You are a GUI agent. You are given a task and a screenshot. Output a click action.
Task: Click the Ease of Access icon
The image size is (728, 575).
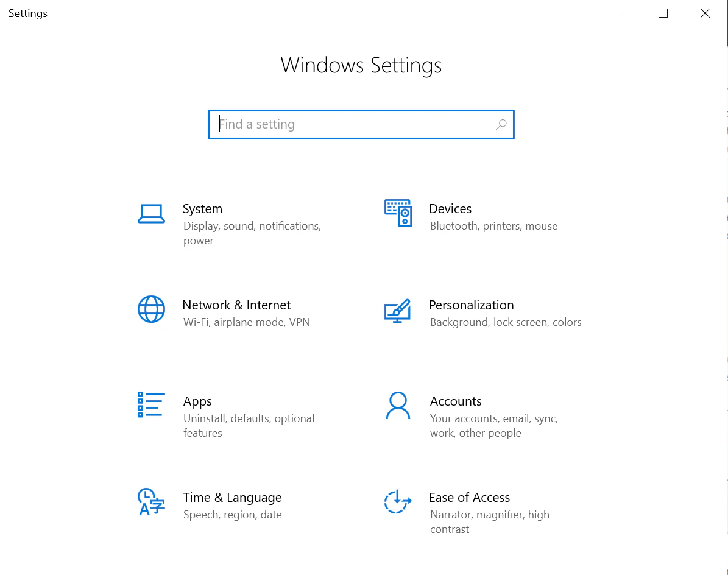(x=398, y=502)
